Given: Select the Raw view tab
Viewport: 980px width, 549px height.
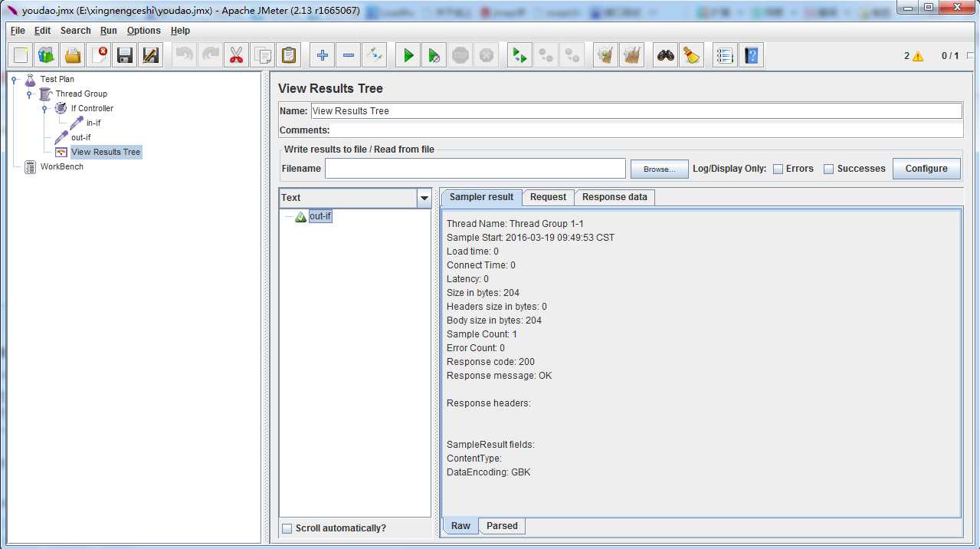Looking at the screenshot, I should click(x=461, y=526).
